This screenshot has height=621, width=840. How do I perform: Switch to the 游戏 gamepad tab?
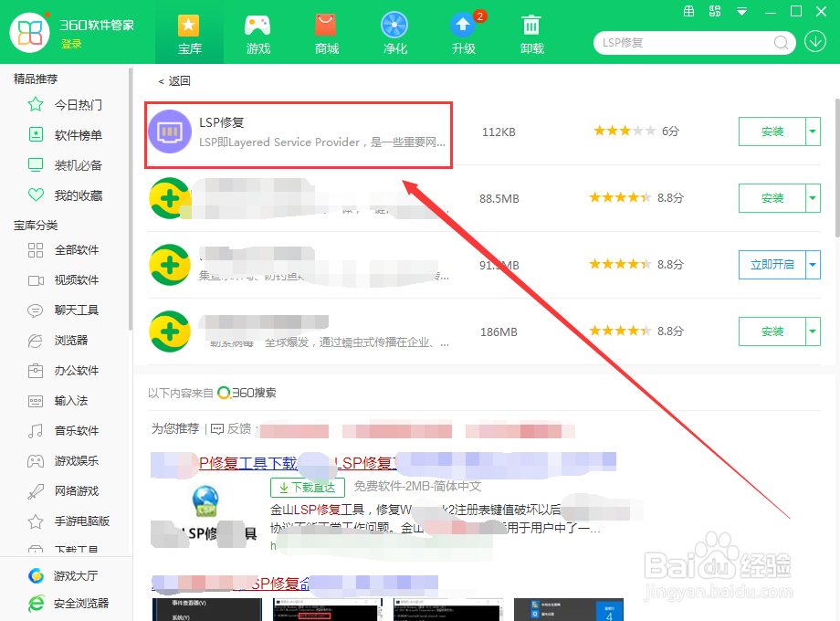[x=257, y=35]
